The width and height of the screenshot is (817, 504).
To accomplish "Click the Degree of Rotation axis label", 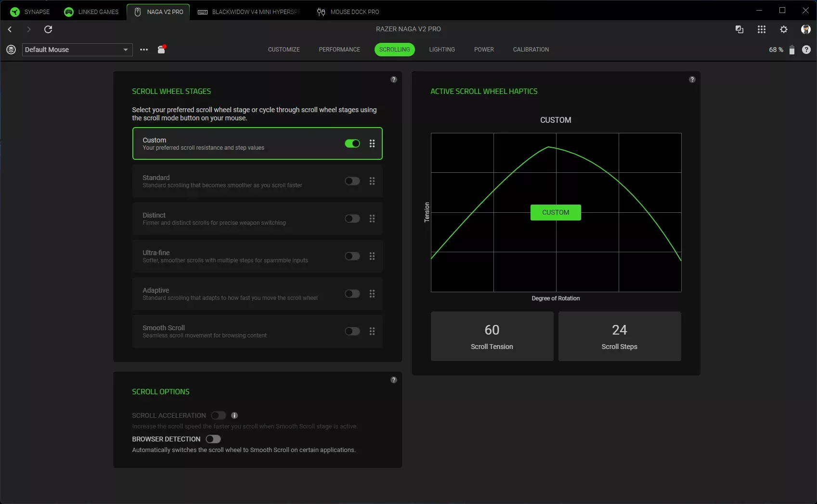I will pos(556,298).
